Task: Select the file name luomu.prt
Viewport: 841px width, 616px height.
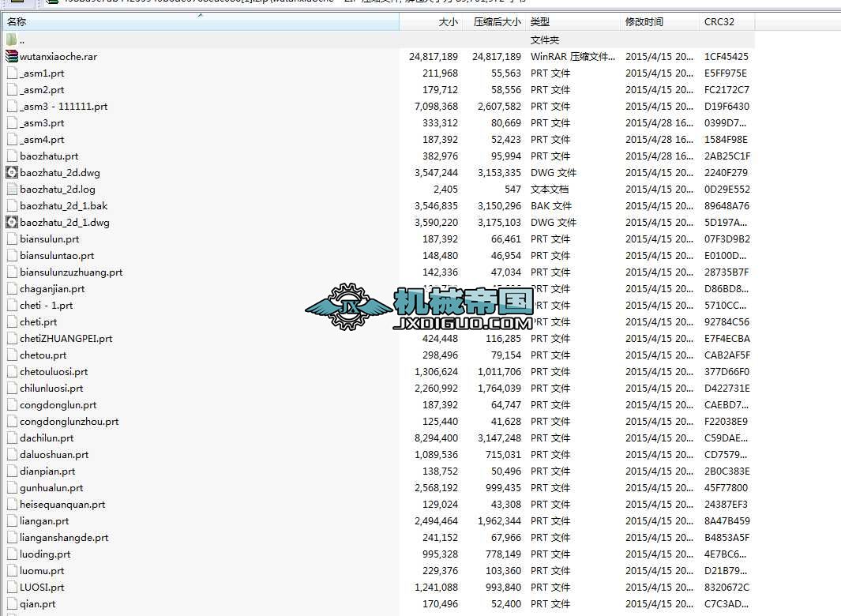Action: click(x=42, y=571)
